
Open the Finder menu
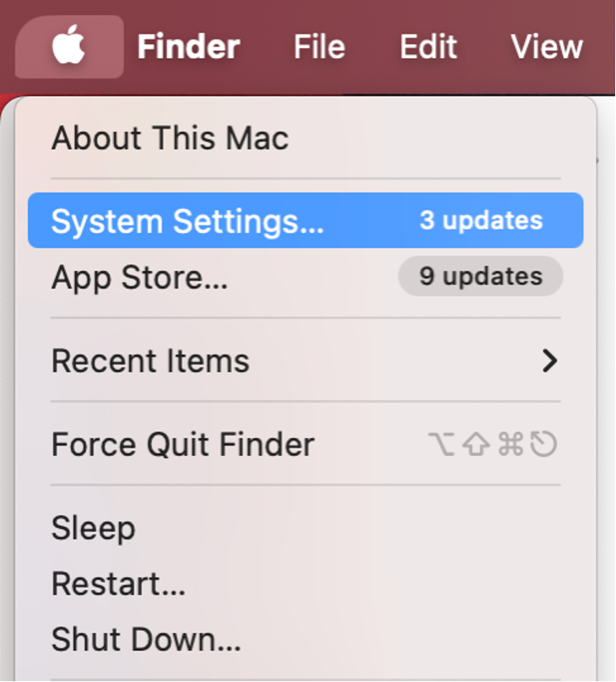tap(186, 46)
